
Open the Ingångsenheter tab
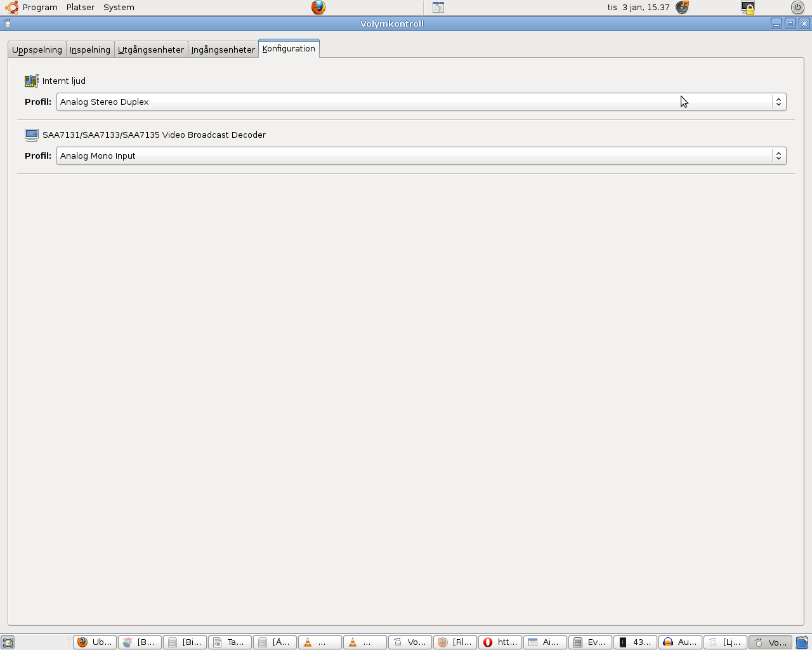[x=223, y=50]
